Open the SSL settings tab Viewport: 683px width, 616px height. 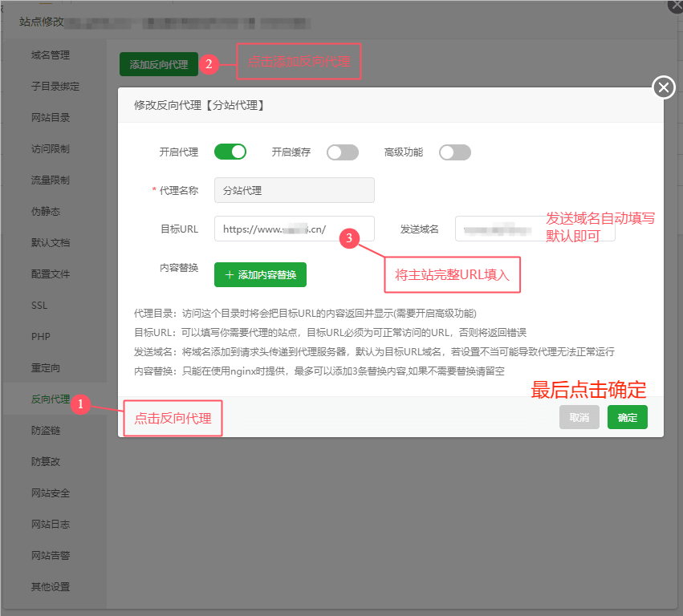pyautogui.click(x=39, y=306)
